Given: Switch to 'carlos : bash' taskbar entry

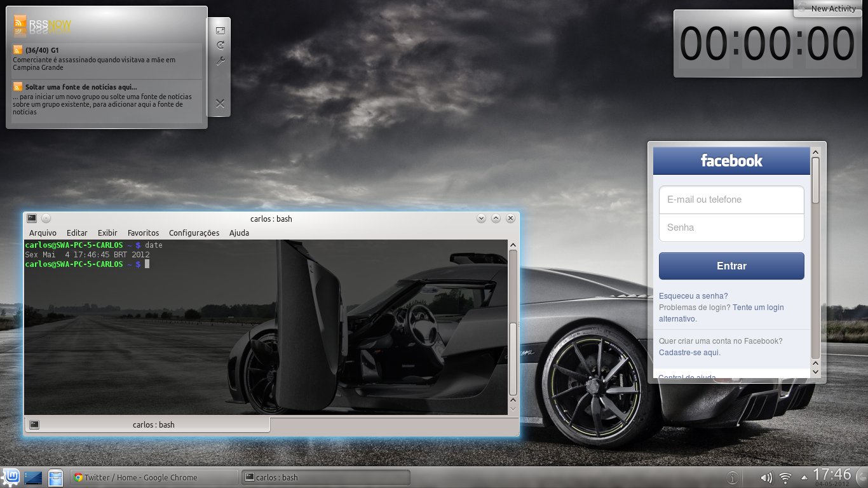Looking at the screenshot, I should 325,477.
